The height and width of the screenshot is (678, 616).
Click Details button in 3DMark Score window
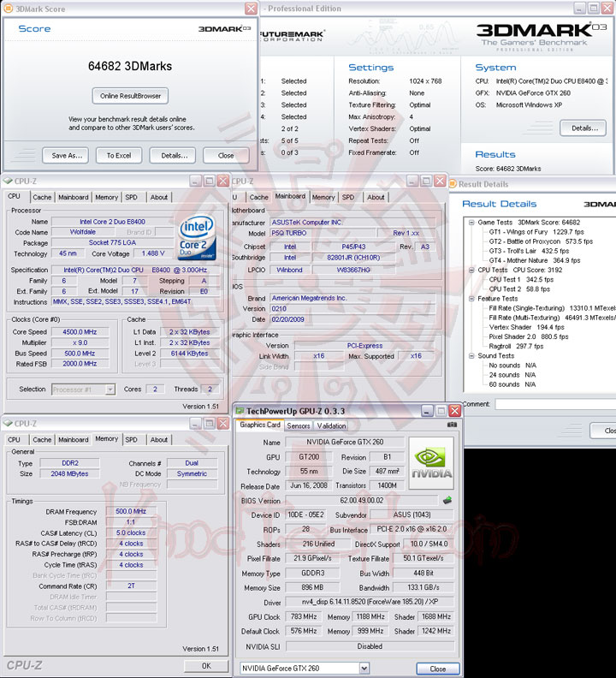pyautogui.click(x=173, y=156)
